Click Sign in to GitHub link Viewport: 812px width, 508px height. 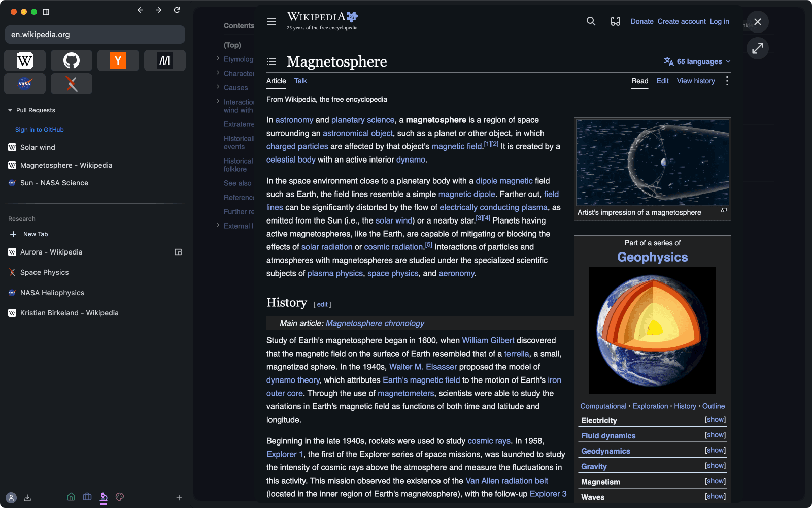40,130
